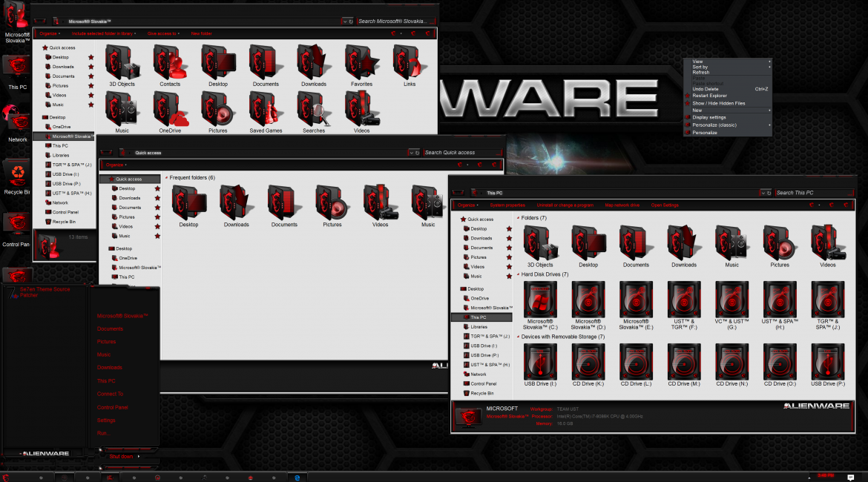Open This PC desktop shortcut
868x482 pixels.
17,73
